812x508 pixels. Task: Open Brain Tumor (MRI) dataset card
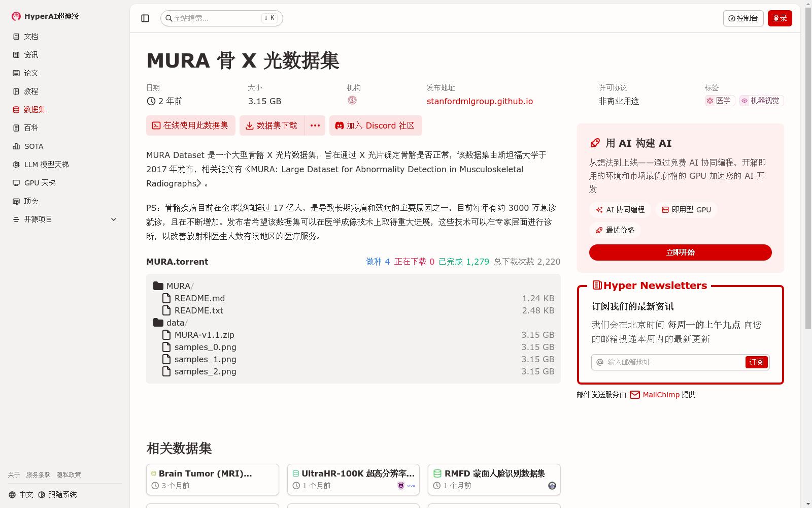(213, 479)
